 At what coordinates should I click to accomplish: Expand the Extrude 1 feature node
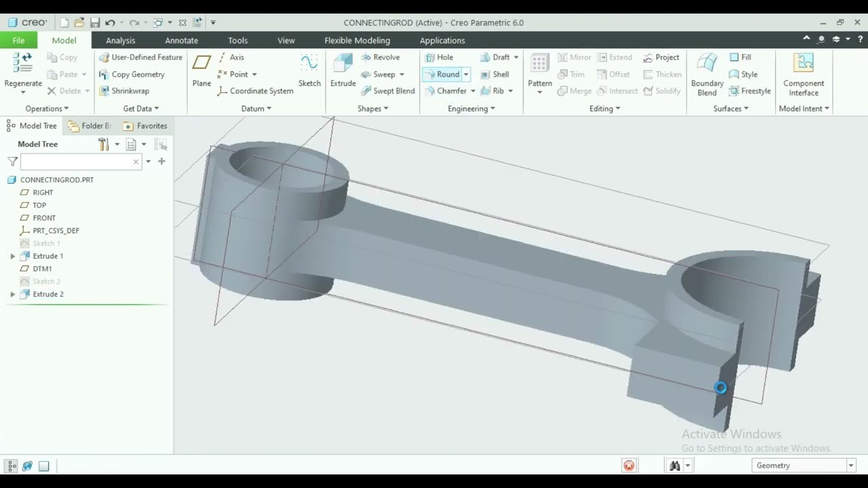[12, 256]
